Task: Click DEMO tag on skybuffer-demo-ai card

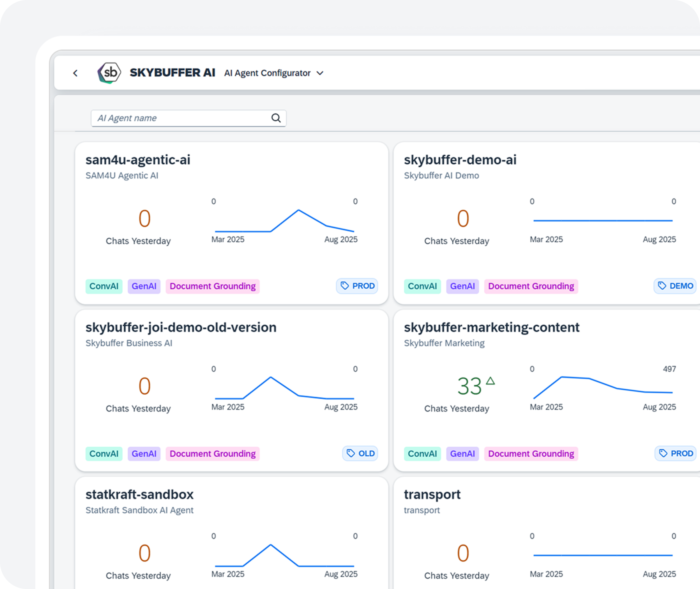Action: click(x=675, y=286)
